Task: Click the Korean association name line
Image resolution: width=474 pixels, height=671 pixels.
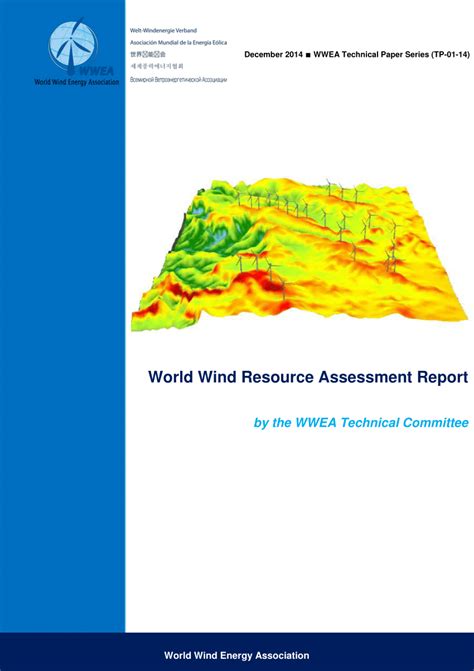Action: (x=157, y=67)
